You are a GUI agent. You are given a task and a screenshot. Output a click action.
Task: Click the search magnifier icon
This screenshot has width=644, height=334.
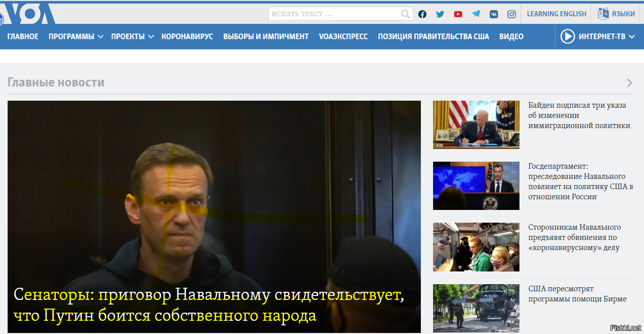(x=405, y=14)
